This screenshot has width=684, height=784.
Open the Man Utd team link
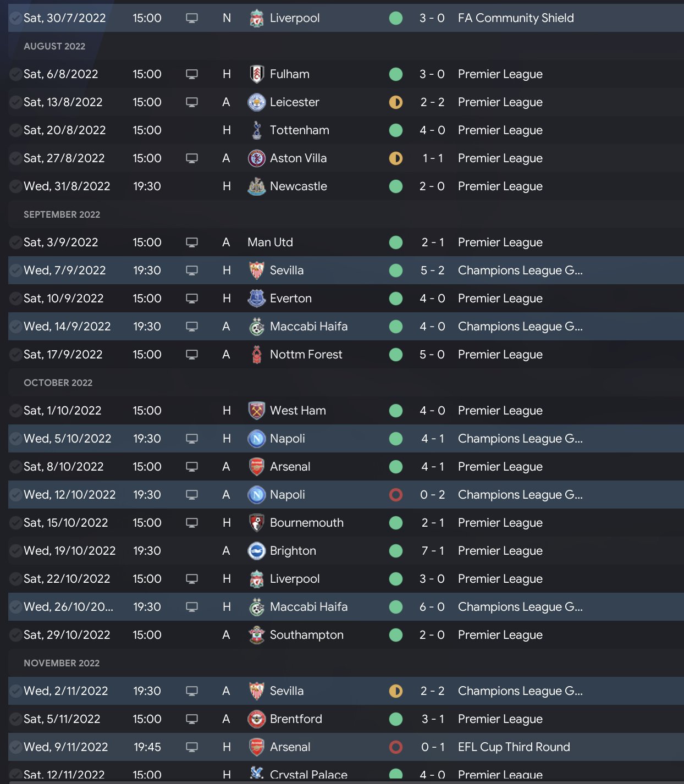[270, 242]
